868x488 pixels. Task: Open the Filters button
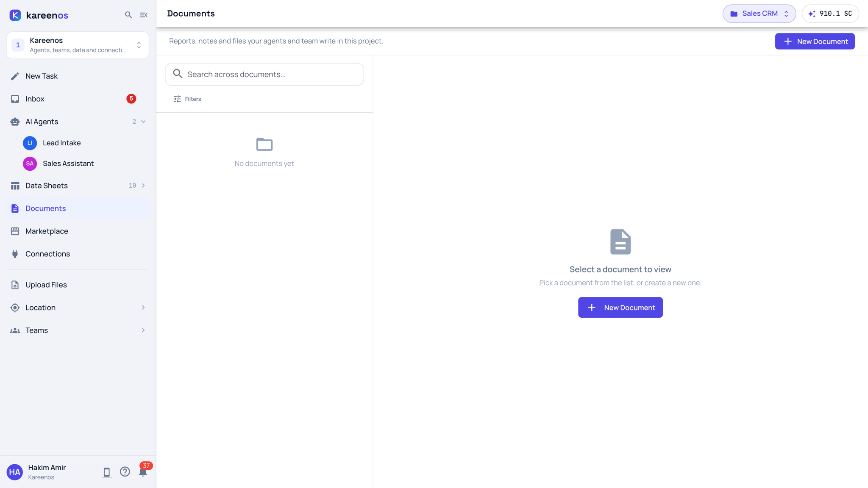point(187,99)
